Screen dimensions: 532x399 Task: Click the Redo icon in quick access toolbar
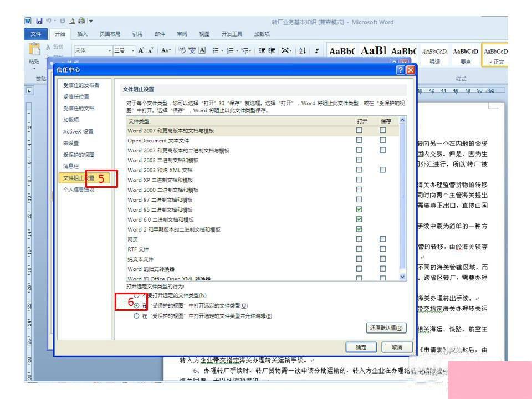tap(63, 21)
